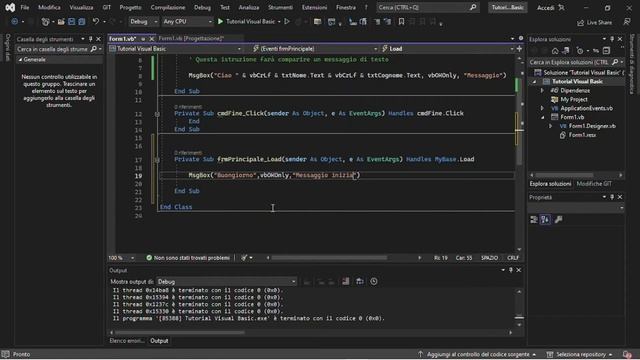Click Start Without Debugging outline play icon
Image resolution: width=640 pixels, height=360 pixels.
pyautogui.click(x=287, y=22)
